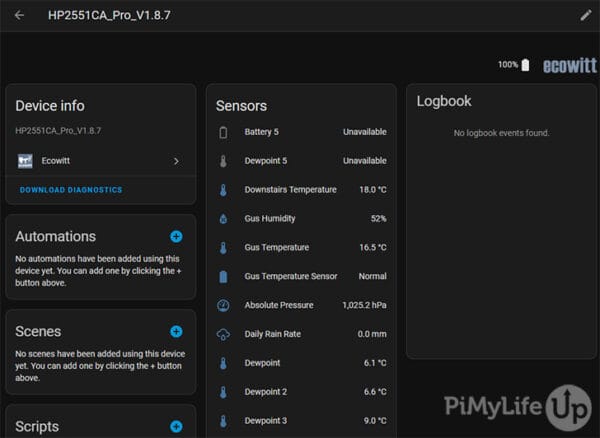Open the Dewpoint 5 sensor entry
Screen dimensions: 600x438
300,161
